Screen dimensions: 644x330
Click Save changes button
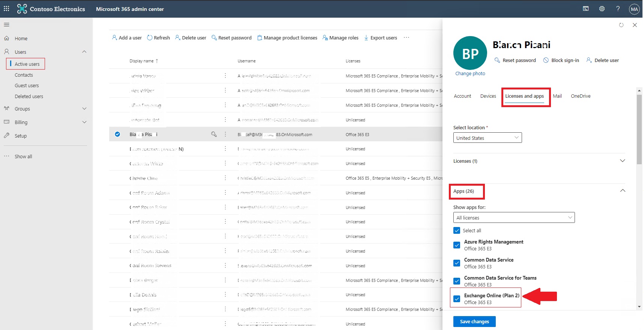coord(474,321)
